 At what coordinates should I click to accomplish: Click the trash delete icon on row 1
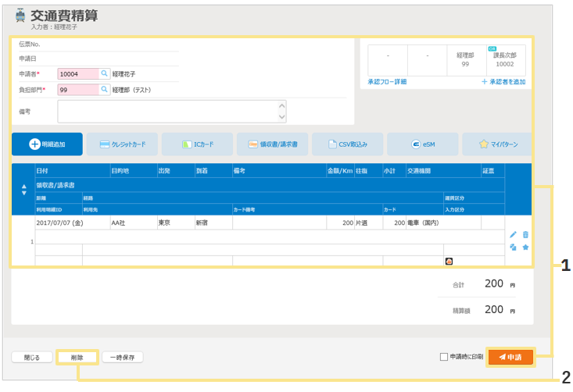tap(525, 234)
